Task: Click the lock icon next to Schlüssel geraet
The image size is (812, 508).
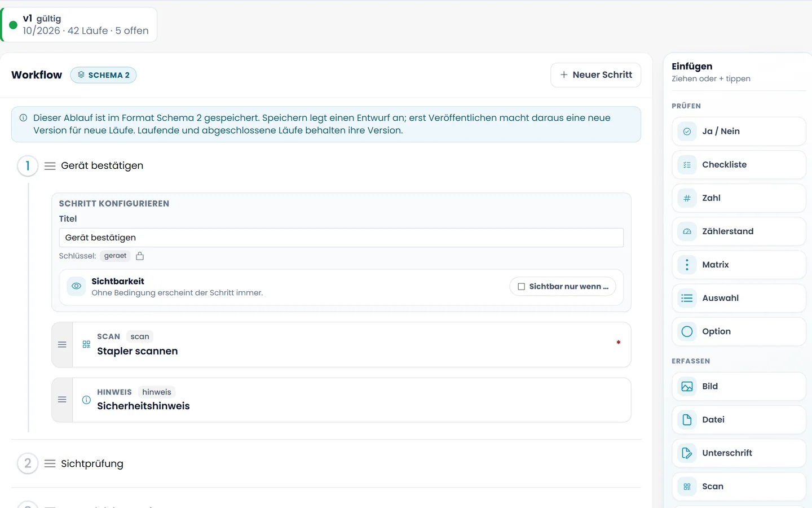Action: point(140,256)
